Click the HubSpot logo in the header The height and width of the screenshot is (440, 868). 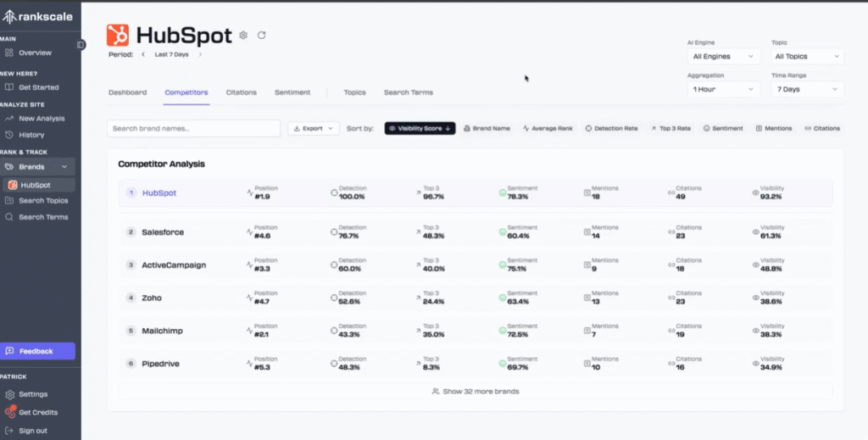pos(118,35)
